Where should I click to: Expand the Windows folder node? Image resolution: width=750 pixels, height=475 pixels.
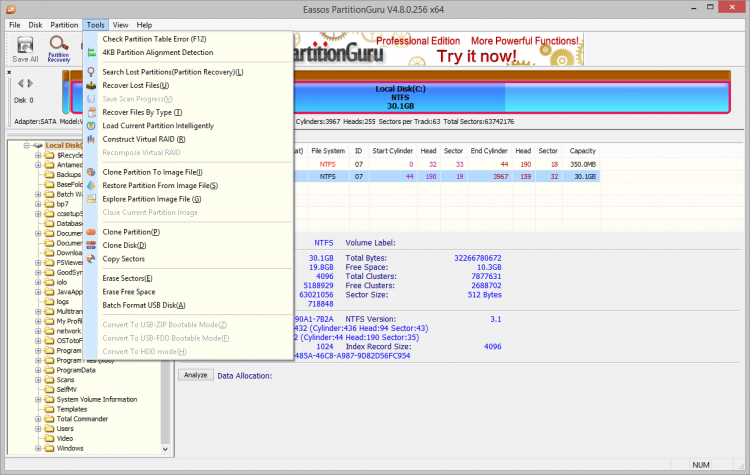38,448
